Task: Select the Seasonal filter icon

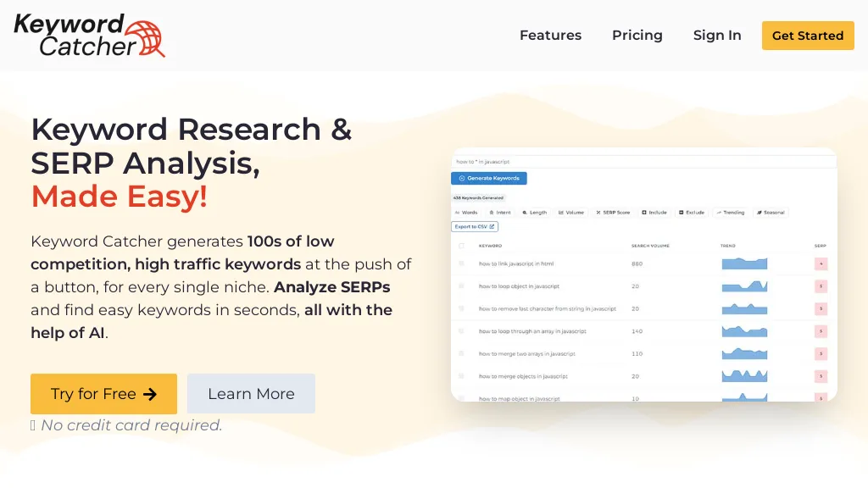Action: (759, 213)
